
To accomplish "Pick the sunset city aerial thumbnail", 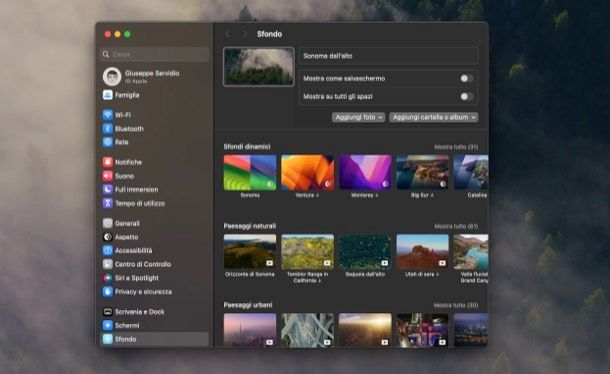I will 365,330.
